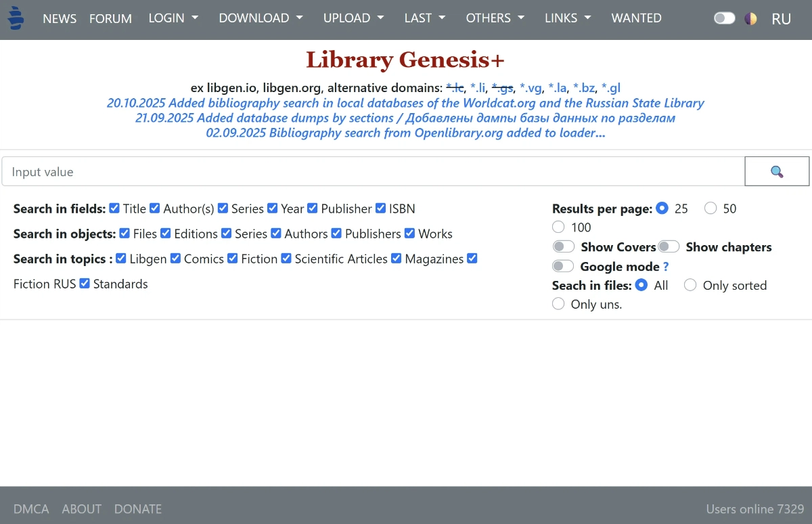
Task: Open the *.vg alternative domain link
Action: 531,87
